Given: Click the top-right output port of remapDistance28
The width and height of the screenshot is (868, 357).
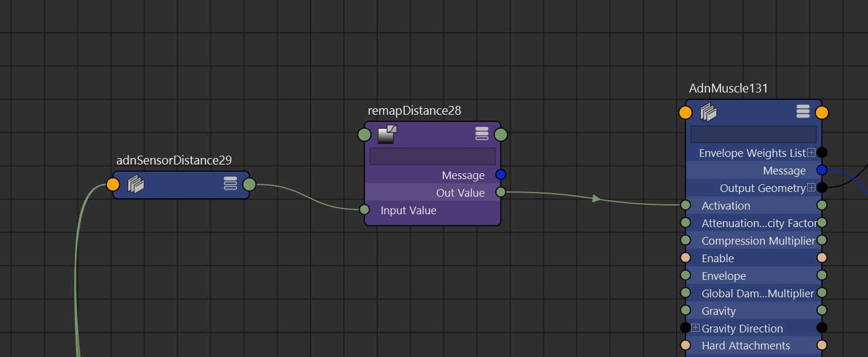Looking at the screenshot, I should click(x=501, y=135).
